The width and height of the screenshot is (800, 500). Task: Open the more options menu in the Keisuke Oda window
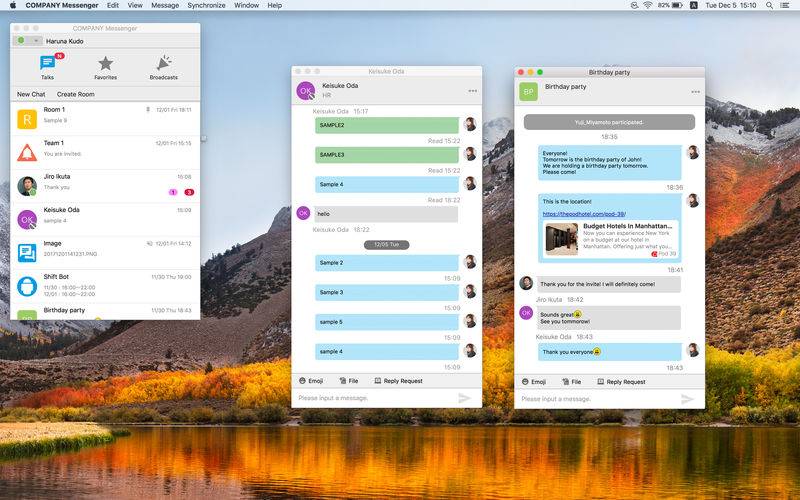coord(472,91)
